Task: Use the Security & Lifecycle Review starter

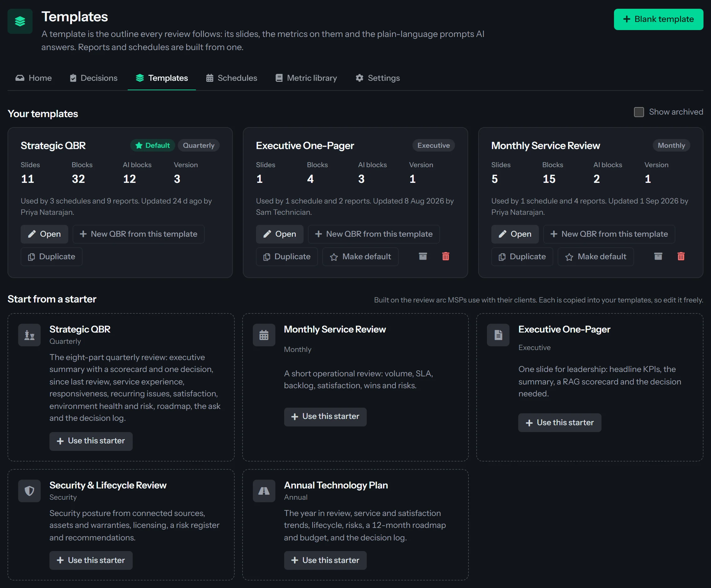Action: point(91,560)
